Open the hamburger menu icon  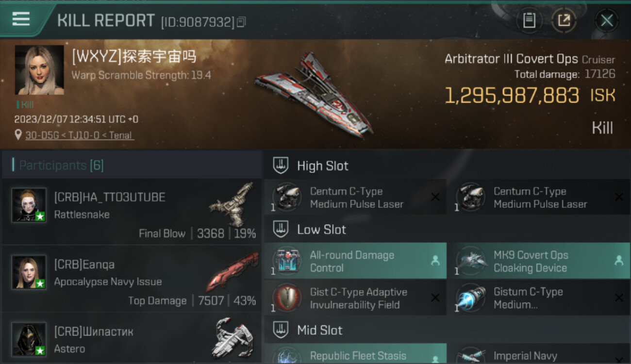tap(21, 19)
